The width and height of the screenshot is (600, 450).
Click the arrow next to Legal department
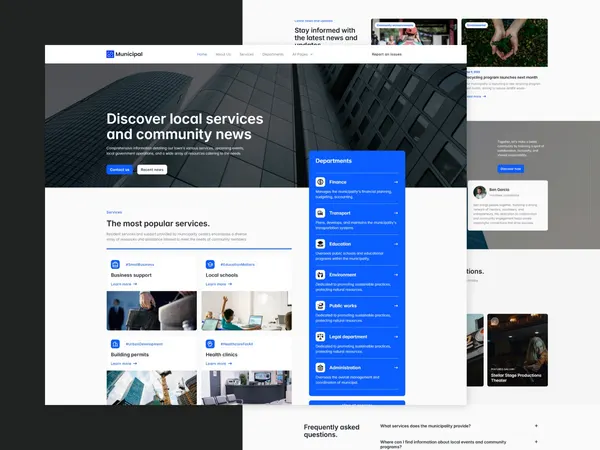[x=396, y=337]
